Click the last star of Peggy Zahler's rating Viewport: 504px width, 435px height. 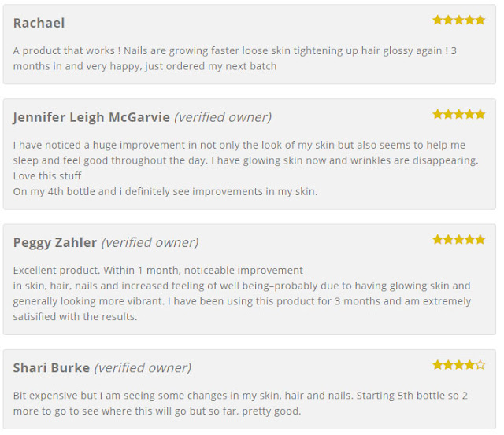480,239
